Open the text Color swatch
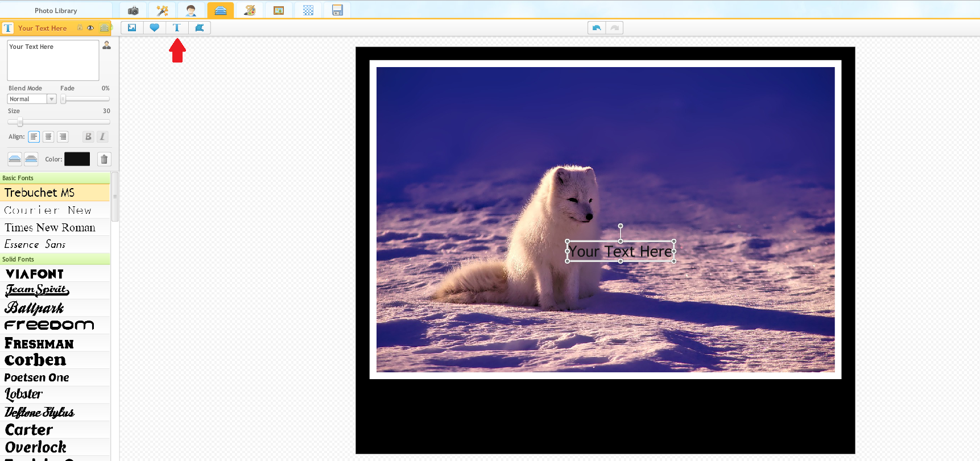 click(x=77, y=159)
